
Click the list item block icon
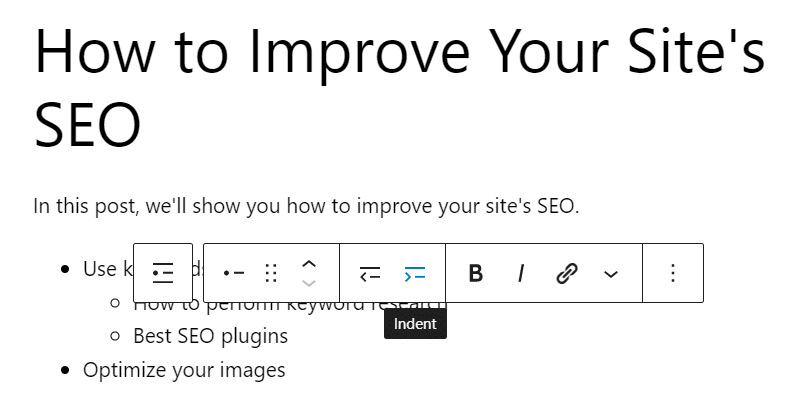[x=234, y=273]
